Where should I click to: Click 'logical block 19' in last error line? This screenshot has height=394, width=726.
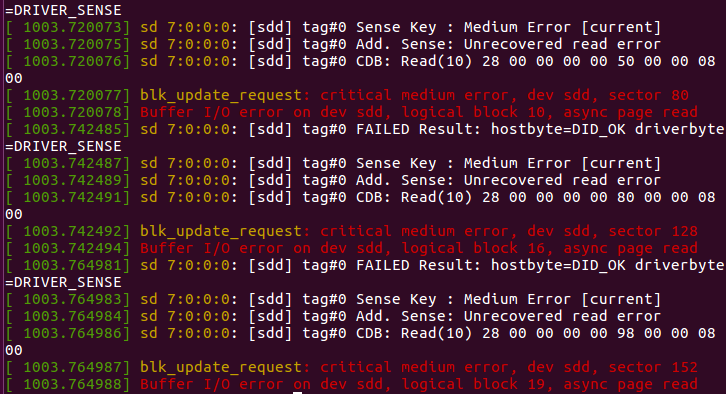point(473,385)
